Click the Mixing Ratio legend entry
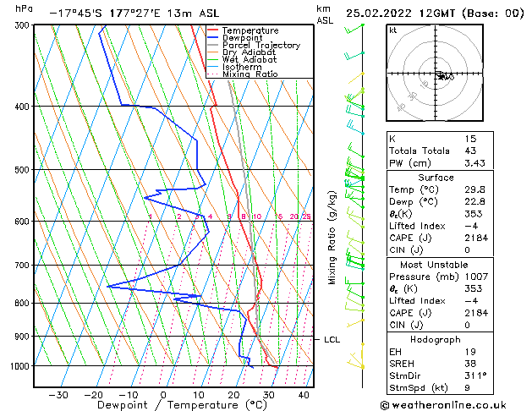This screenshot has width=532, height=411. click(x=250, y=74)
